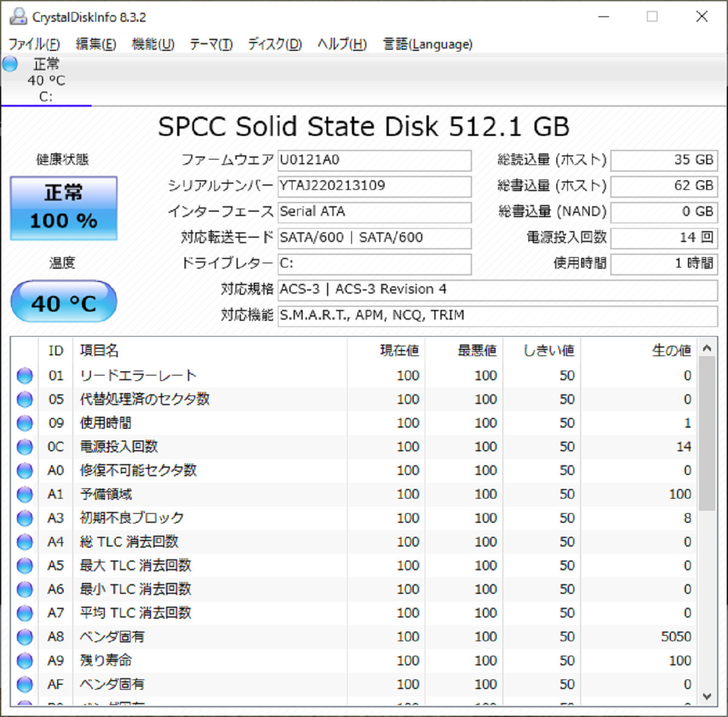The image size is (728, 717).
Task: Click the SPCC Solid State Disk 512.1 GB title
Action: point(363,127)
